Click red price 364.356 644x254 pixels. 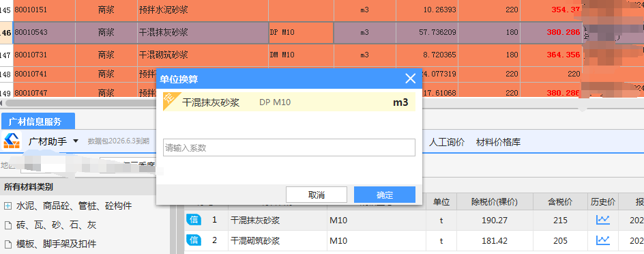tap(551, 55)
